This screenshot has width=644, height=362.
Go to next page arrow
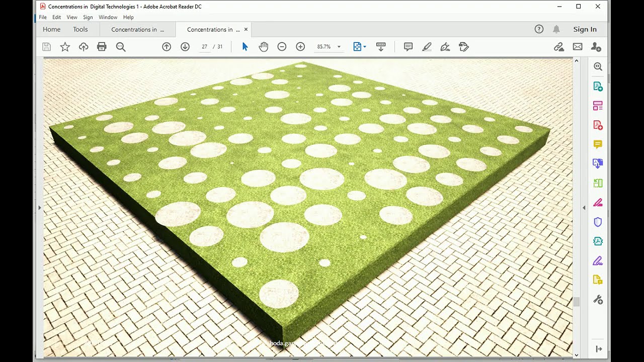(185, 47)
